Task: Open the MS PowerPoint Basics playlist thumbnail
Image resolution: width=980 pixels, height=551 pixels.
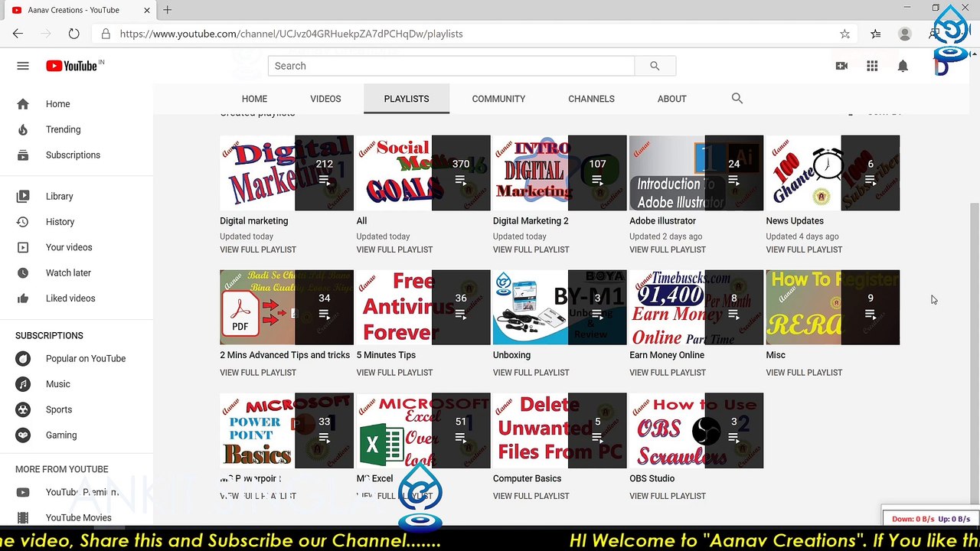Action: coord(286,431)
